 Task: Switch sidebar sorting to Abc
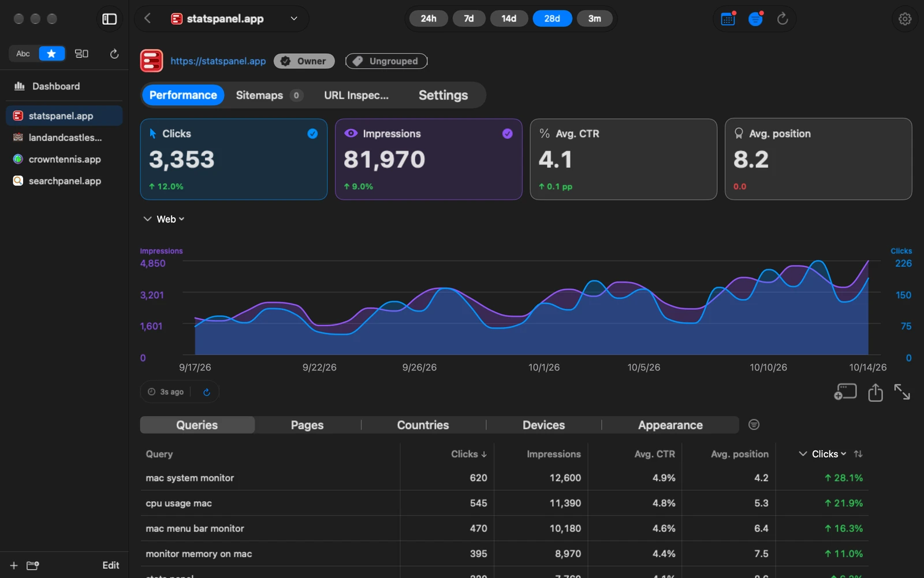coord(23,54)
